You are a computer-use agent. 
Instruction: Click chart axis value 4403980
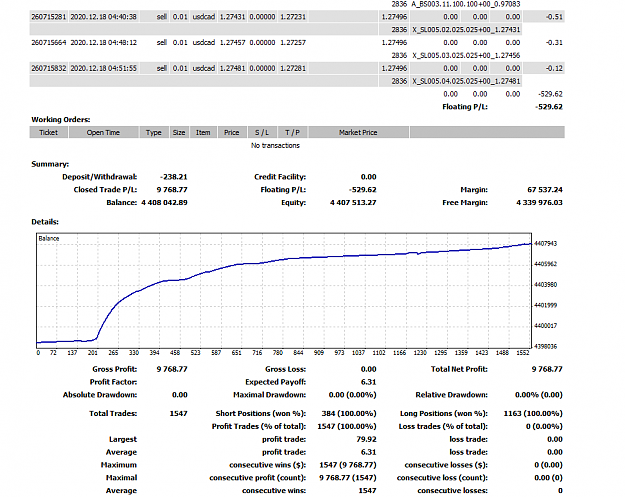(x=545, y=285)
